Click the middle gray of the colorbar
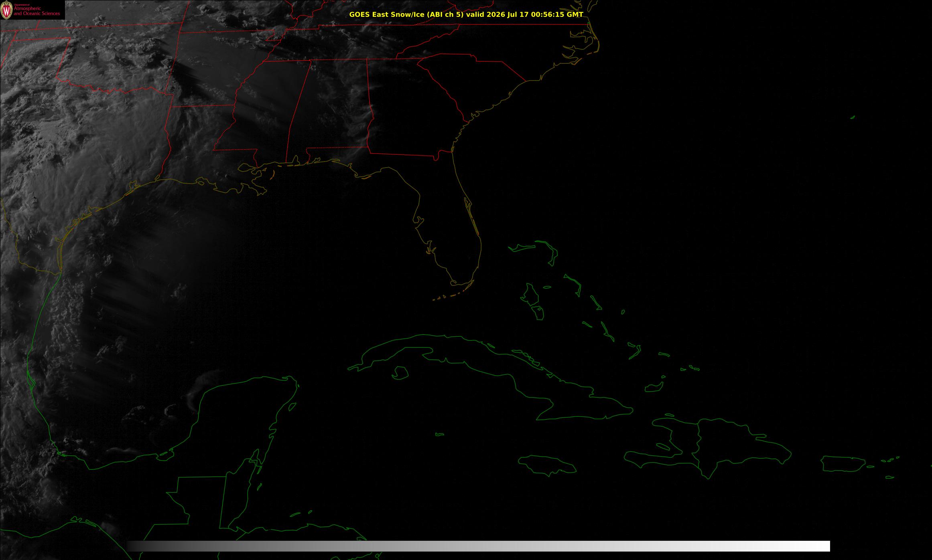 coord(478,546)
